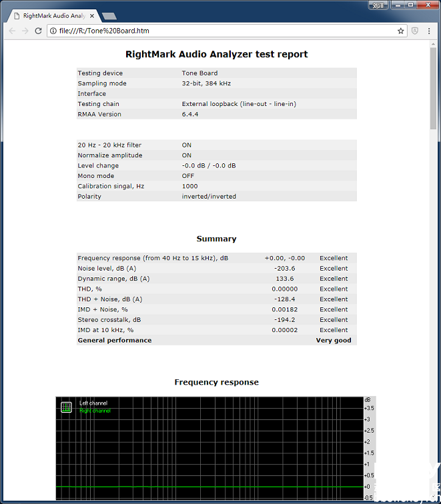Click the 'Right channel' legend label
Screen dimensions: 441x504
(95, 411)
